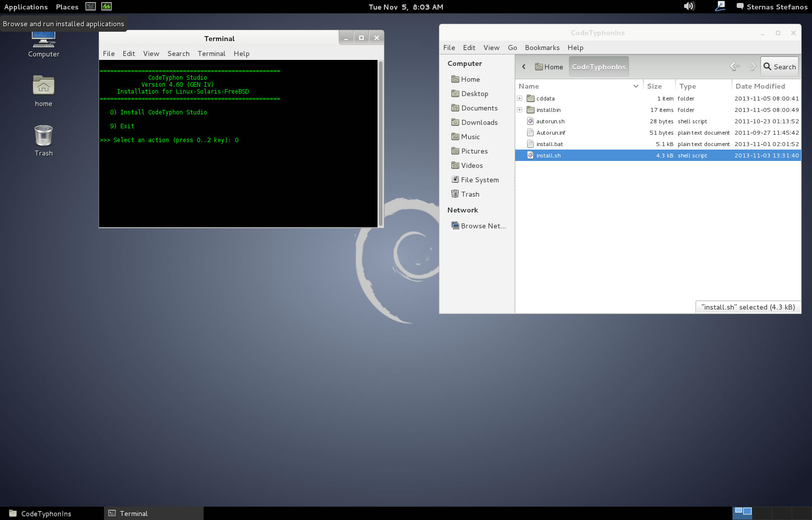Viewport: 812px width, 520px height.
Task: Open Videos in the sidebar
Action: (x=467, y=165)
